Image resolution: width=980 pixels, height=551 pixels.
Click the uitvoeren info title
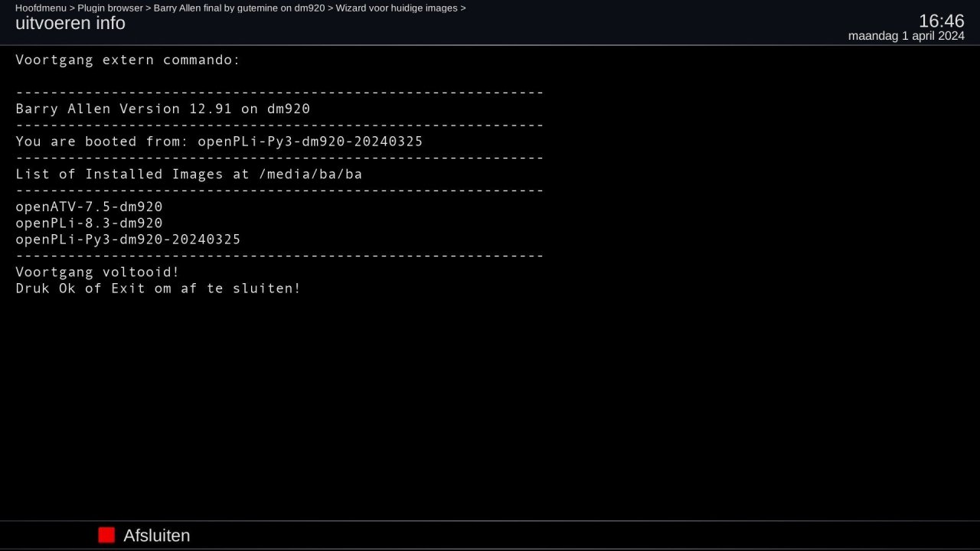(x=70, y=24)
